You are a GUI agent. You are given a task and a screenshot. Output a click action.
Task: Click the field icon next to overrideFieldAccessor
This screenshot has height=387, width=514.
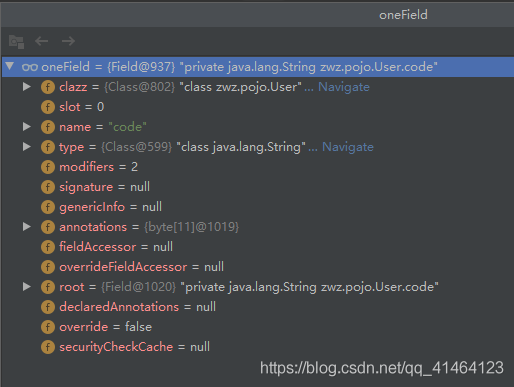click(48, 267)
